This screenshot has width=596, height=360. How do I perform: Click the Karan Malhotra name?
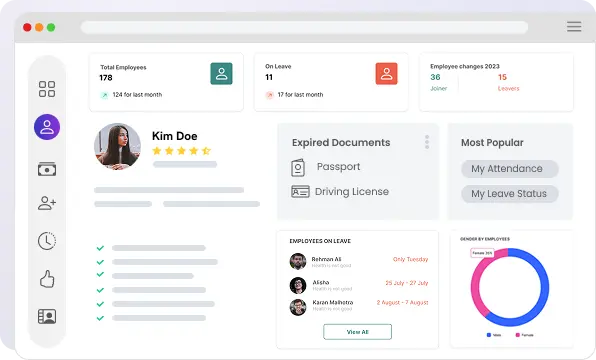tap(333, 302)
